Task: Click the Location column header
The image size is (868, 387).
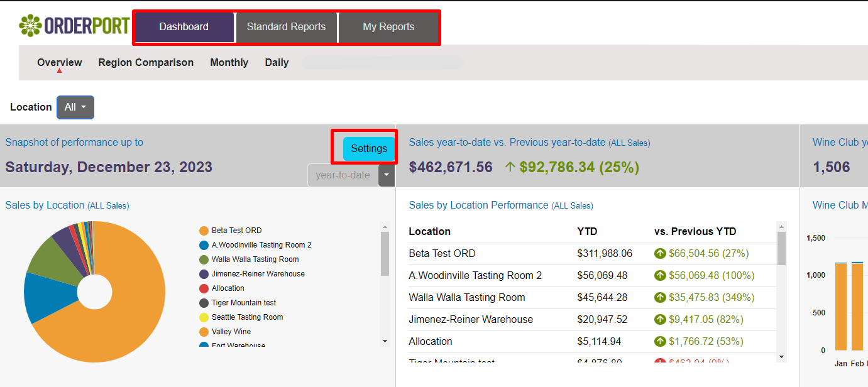Action: click(429, 231)
